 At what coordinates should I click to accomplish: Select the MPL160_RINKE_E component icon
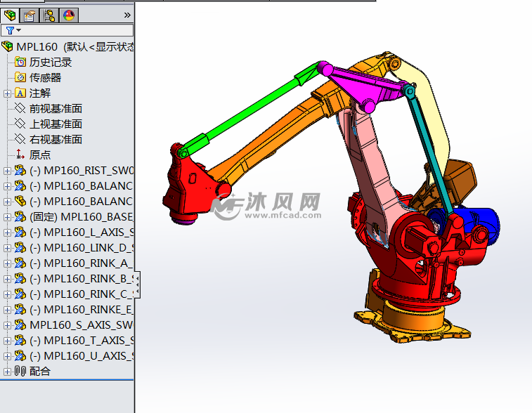click(20, 310)
